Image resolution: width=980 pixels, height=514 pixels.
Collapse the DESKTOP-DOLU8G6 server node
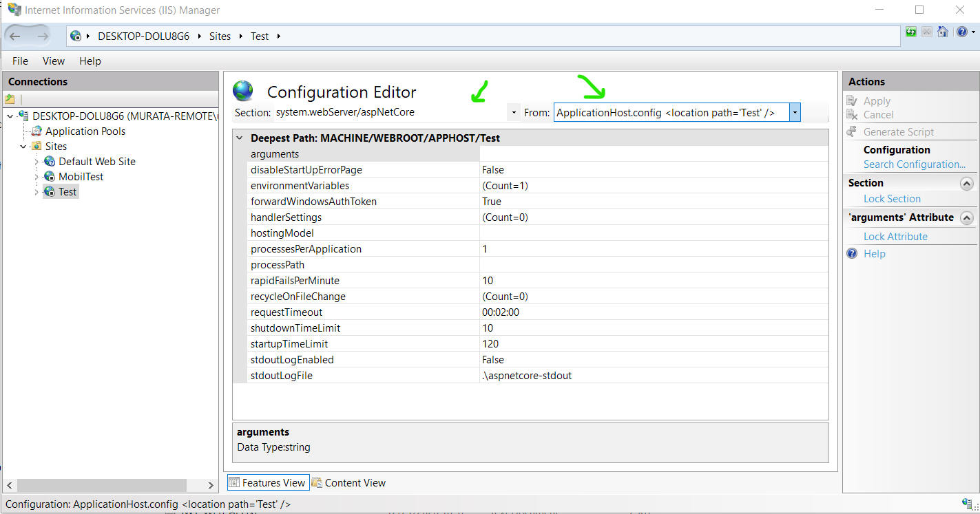10,116
